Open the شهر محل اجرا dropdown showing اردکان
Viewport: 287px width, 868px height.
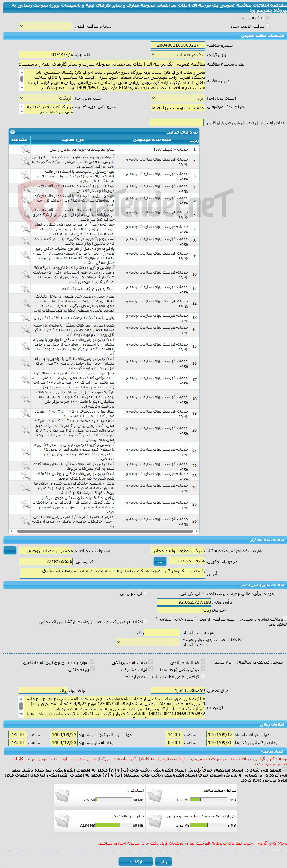[x=46, y=98]
